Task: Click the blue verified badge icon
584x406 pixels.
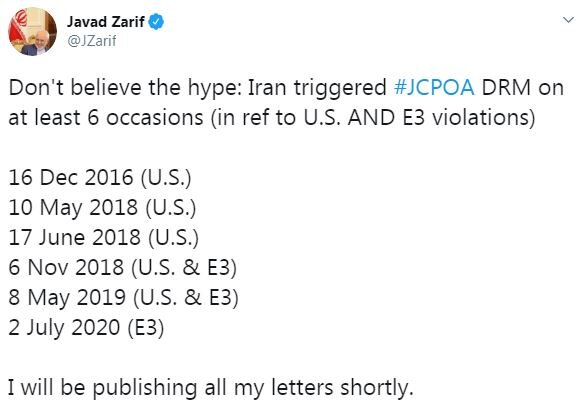Action: tap(156, 22)
